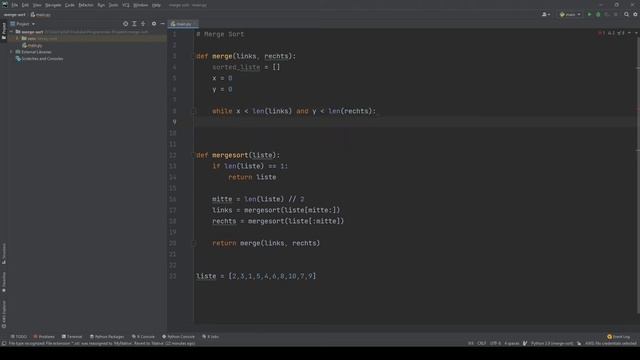
Task: Open the Navigate menu
Action: click(x=53, y=5)
